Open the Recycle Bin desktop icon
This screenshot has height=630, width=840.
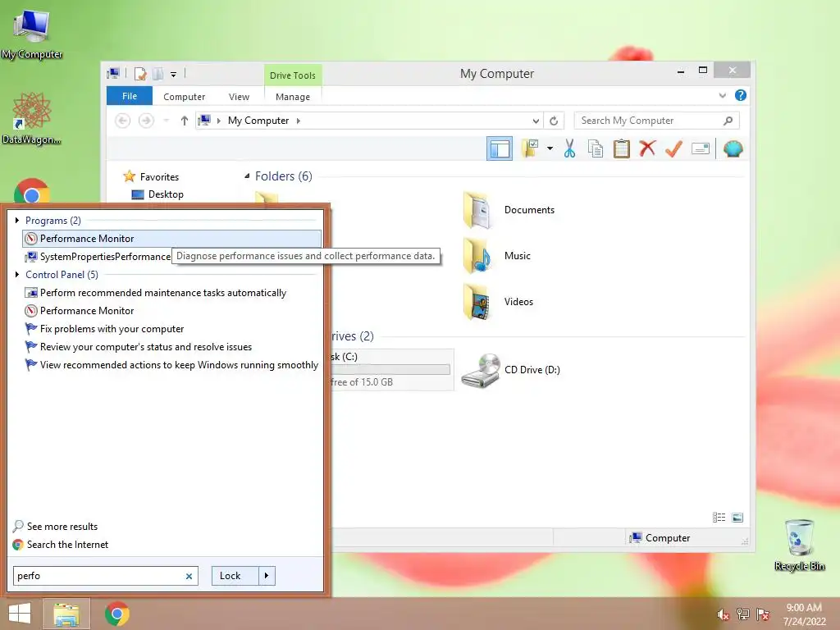tap(799, 545)
